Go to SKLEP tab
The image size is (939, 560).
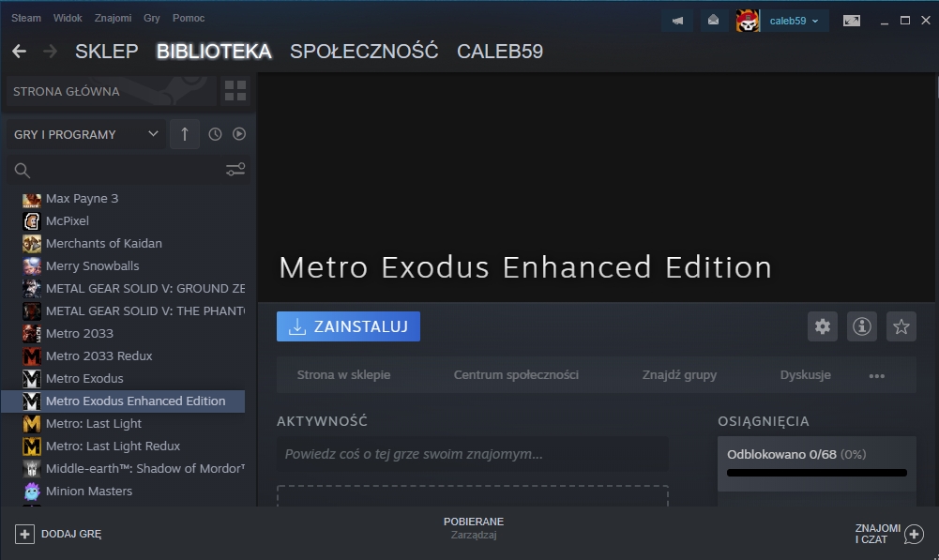(x=107, y=52)
